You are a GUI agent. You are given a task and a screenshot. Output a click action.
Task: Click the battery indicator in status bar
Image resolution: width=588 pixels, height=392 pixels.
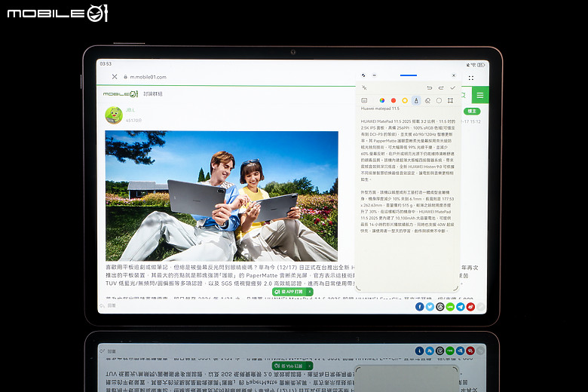pyautogui.click(x=481, y=65)
